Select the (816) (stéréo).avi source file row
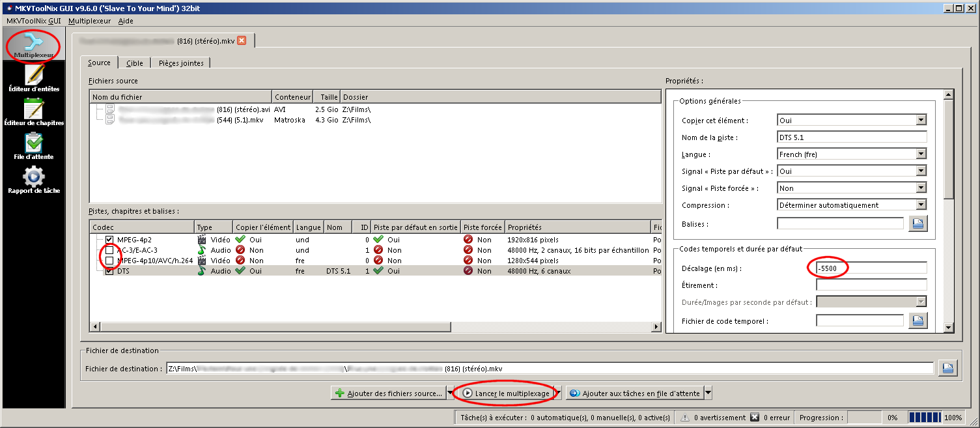This screenshot has height=428, width=980. [376, 109]
